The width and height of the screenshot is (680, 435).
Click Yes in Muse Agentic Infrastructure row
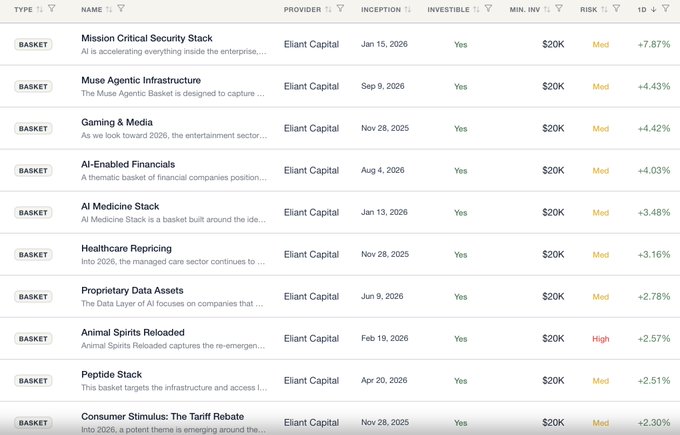tap(461, 87)
